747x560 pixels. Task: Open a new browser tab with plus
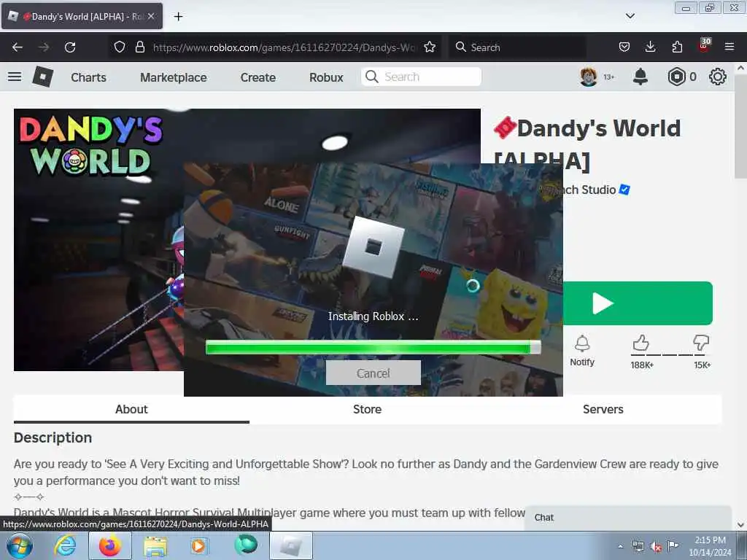pyautogui.click(x=178, y=17)
